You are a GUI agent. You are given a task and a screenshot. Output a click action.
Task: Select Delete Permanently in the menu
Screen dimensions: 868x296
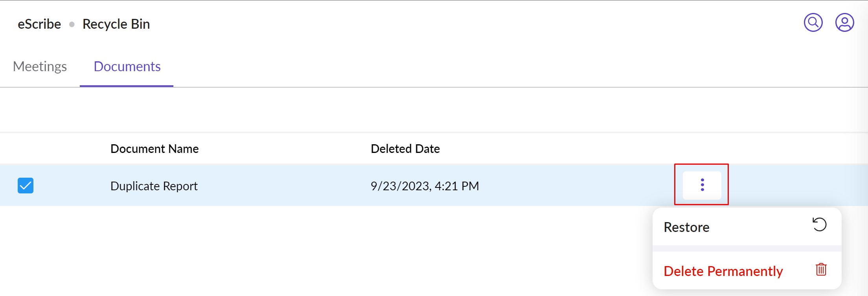click(x=723, y=271)
